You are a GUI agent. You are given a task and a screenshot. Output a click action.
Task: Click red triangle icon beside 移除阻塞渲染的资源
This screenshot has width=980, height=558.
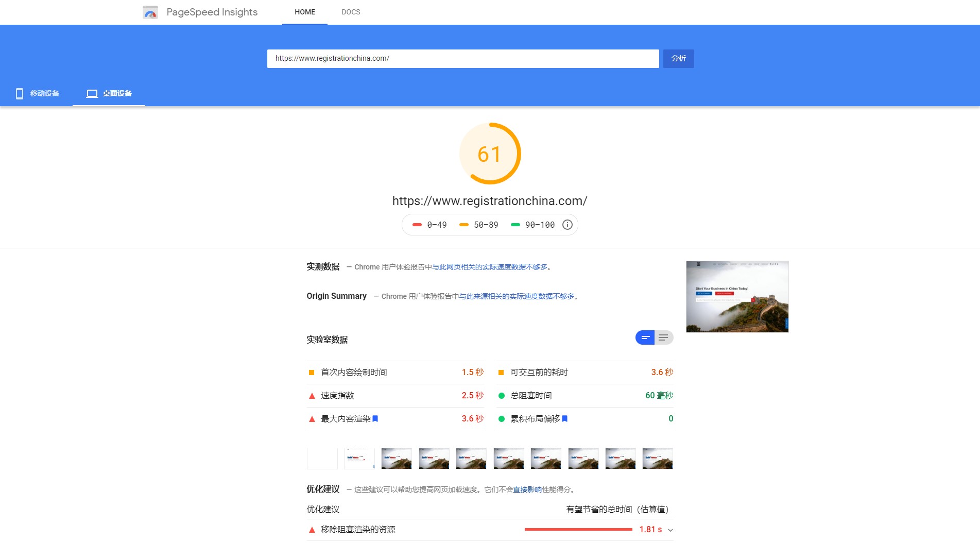coord(312,530)
